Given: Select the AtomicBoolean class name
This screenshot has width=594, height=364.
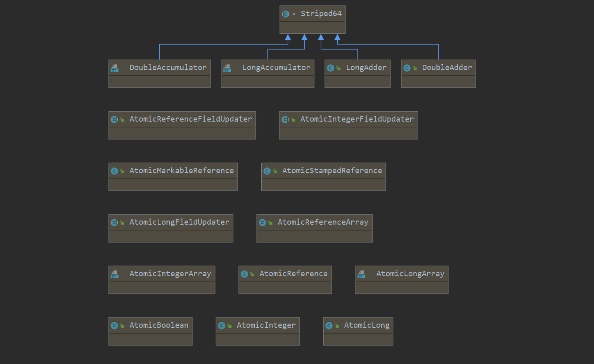Looking at the screenshot, I should [x=159, y=325].
